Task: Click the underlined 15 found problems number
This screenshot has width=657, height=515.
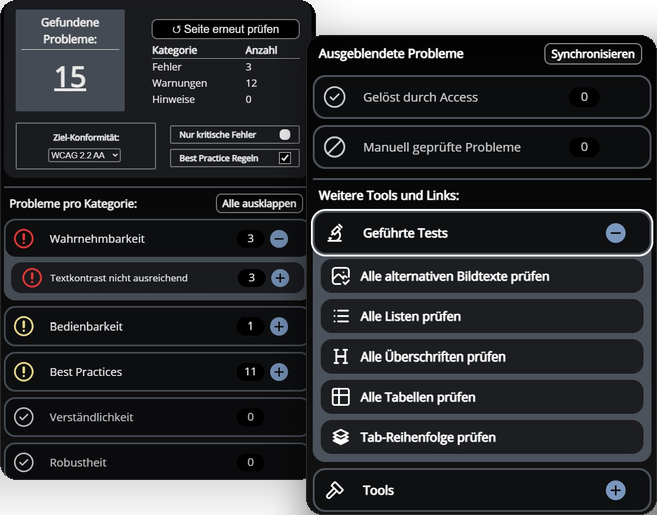Action: tap(70, 78)
